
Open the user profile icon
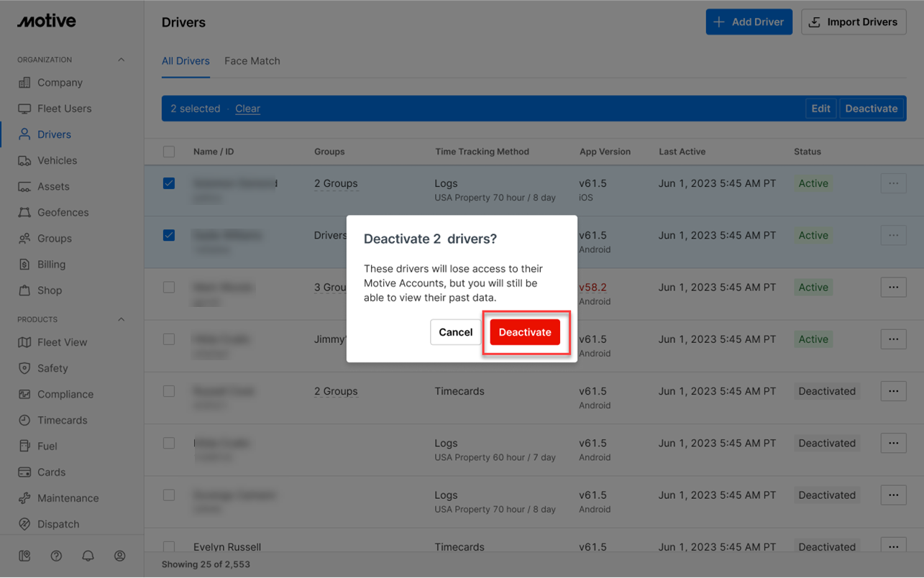click(120, 556)
